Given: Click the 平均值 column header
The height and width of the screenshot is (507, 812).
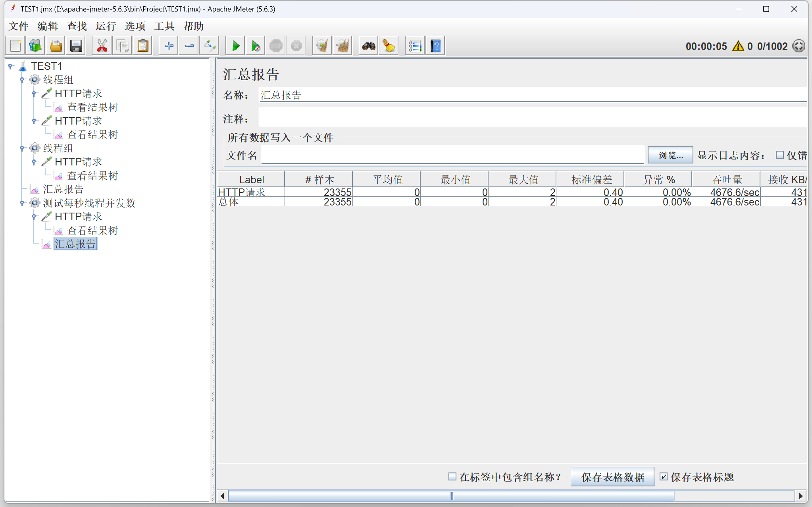Looking at the screenshot, I should click(387, 180).
